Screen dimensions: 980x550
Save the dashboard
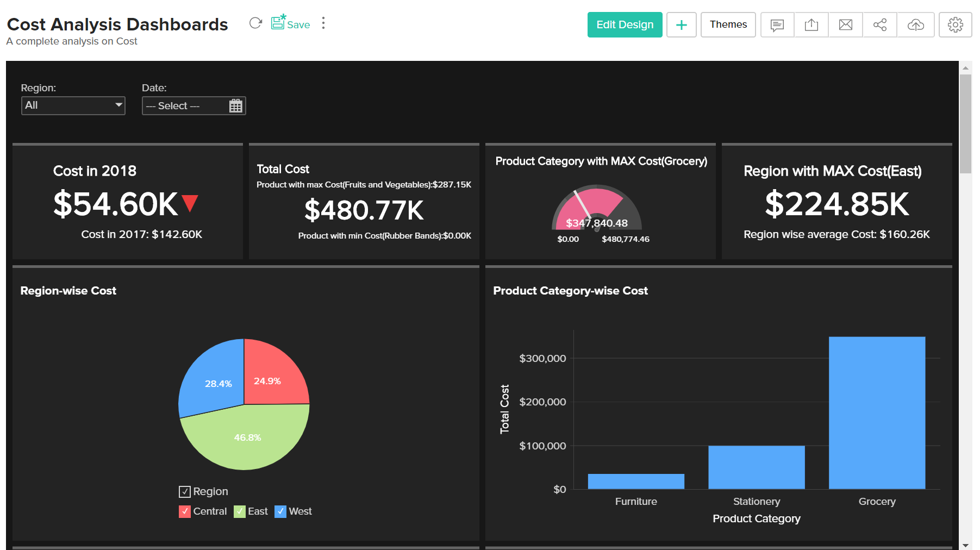pos(291,24)
